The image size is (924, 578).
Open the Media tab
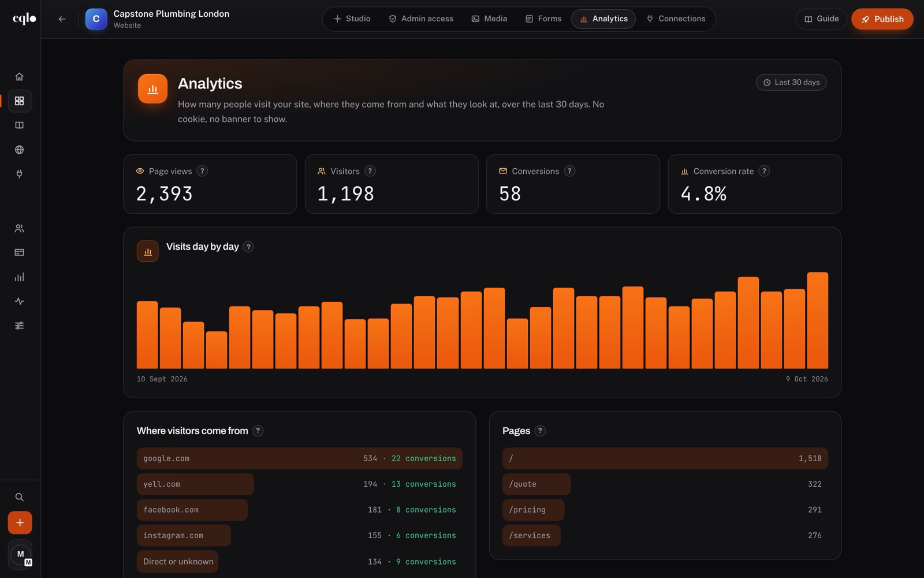(490, 19)
